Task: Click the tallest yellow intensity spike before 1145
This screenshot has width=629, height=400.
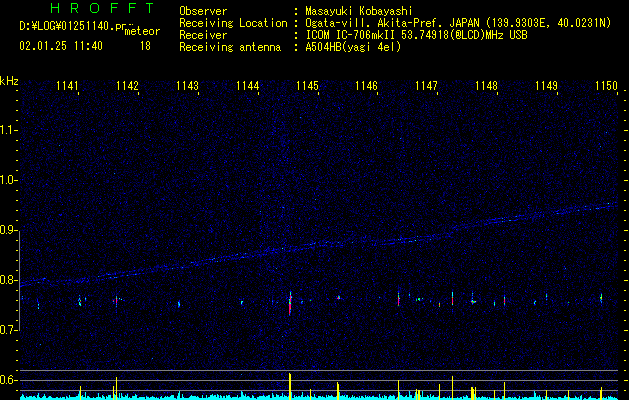Action: 290,386
